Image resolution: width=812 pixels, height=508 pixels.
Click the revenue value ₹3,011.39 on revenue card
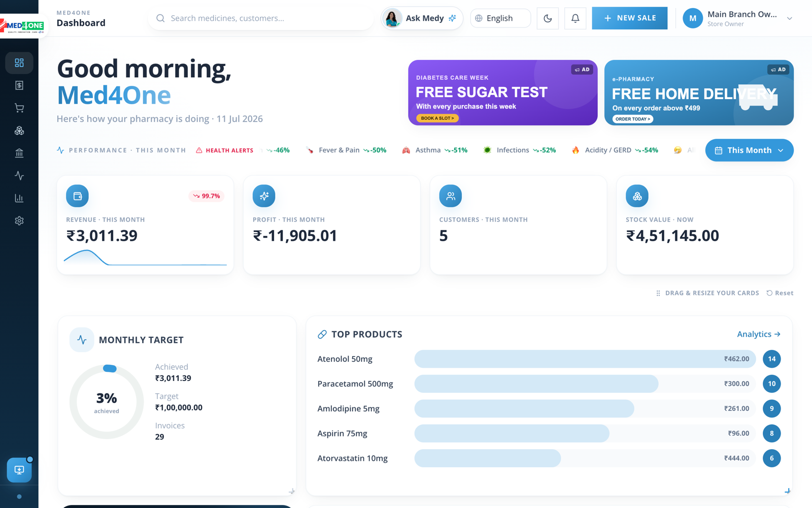pyautogui.click(x=102, y=236)
